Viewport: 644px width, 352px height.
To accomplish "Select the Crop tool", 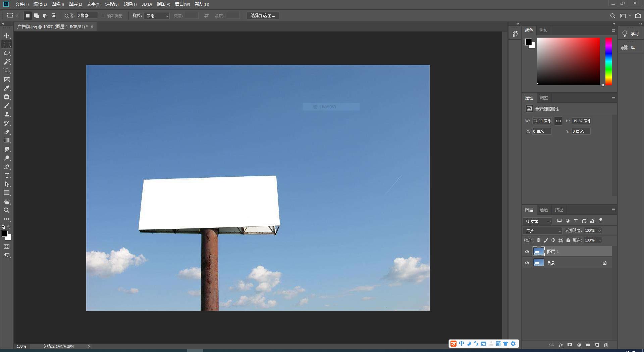I will [x=7, y=71].
